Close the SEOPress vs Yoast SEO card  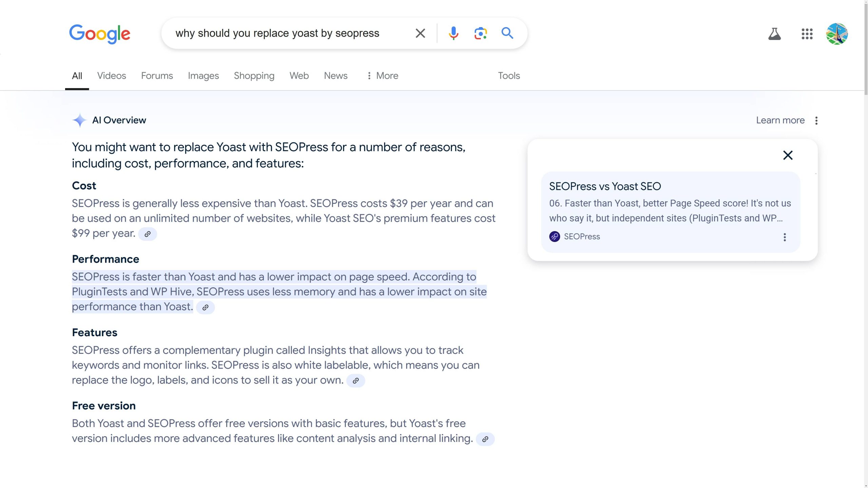pos(788,156)
